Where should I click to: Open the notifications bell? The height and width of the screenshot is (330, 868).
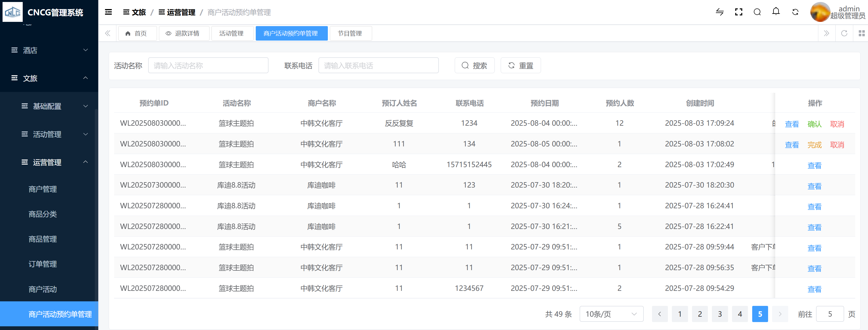776,12
